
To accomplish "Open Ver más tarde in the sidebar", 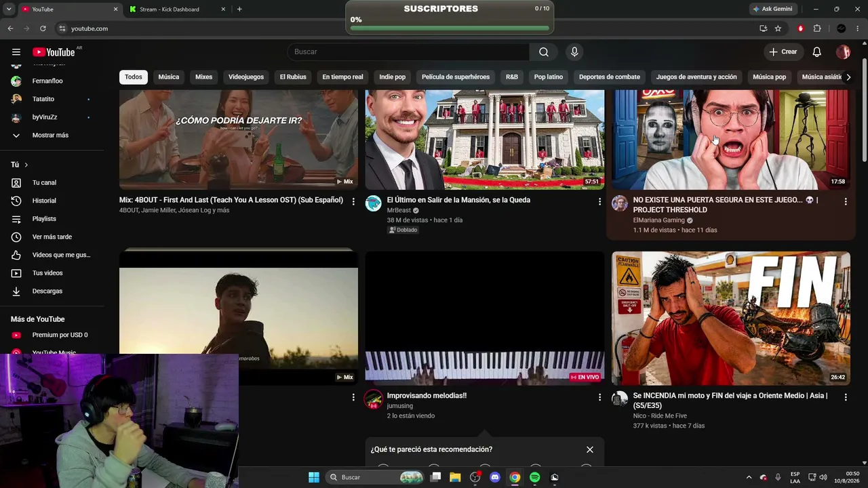I will [52, 237].
